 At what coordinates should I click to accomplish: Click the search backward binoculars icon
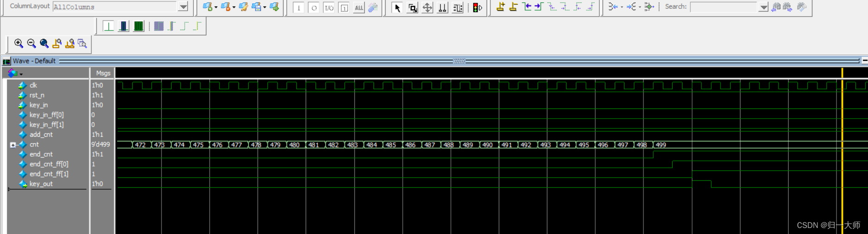pyautogui.click(x=776, y=7)
